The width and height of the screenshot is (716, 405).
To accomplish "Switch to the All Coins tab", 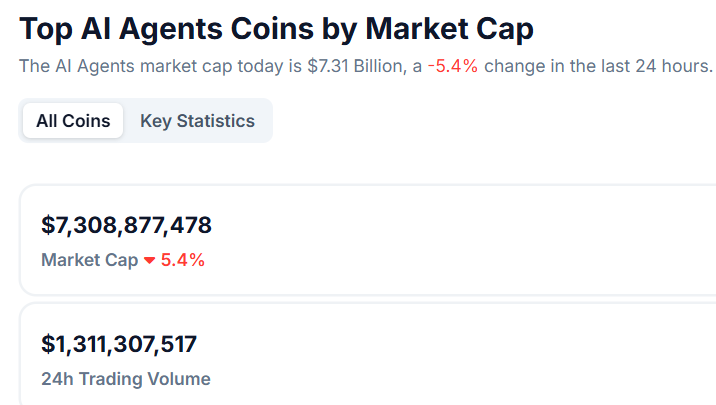I will (73, 121).
